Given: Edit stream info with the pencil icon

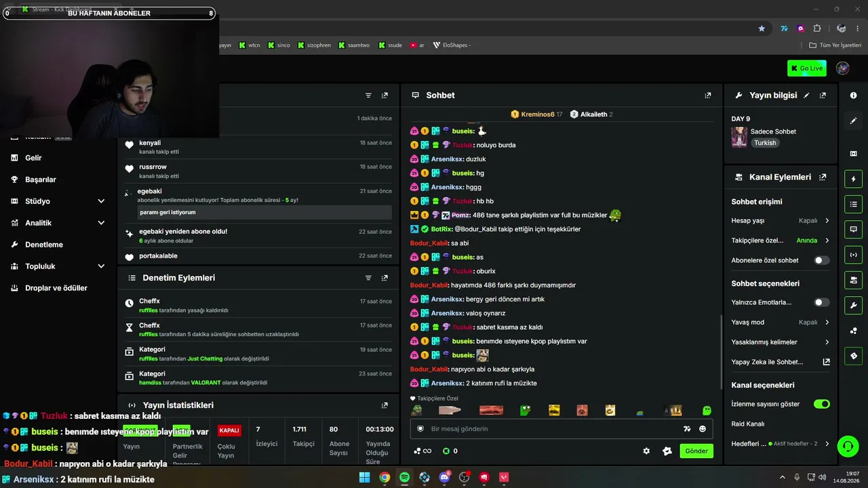Looking at the screenshot, I should point(806,96).
